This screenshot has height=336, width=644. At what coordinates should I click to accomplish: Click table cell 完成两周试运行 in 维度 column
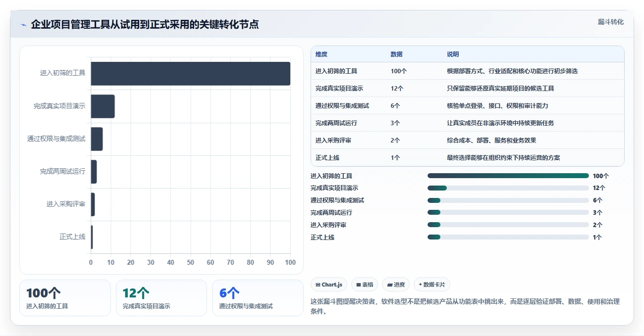click(x=336, y=123)
